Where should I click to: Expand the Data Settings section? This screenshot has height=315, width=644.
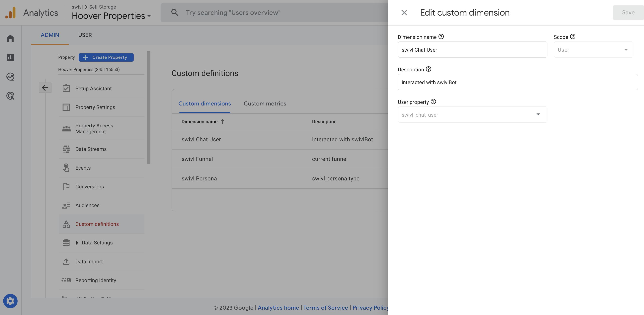pyautogui.click(x=77, y=243)
